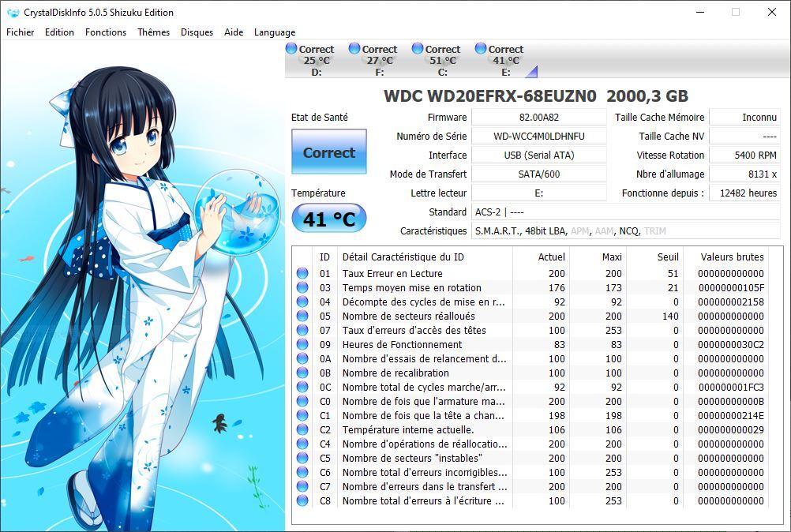This screenshot has height=532, width=791.
Task: Click the Correct health status button
Action: pyautogui.click(x=329, y=152)
